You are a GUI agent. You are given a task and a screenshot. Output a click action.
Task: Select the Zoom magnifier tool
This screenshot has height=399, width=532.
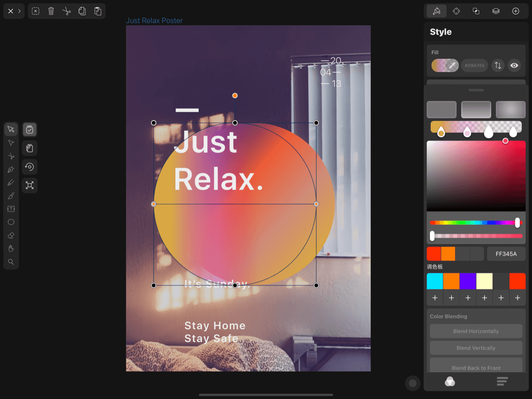point(11,262)
